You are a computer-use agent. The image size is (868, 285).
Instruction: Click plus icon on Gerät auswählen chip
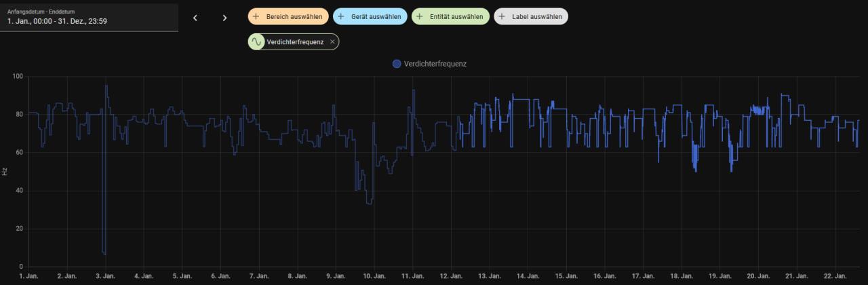341,16
